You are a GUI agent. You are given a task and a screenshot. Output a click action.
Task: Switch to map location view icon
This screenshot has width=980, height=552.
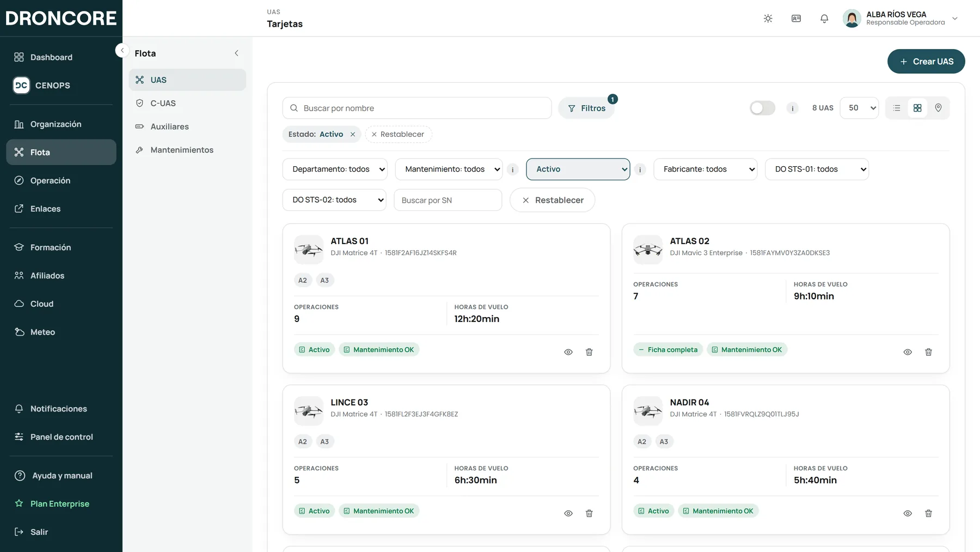(938, 108)
